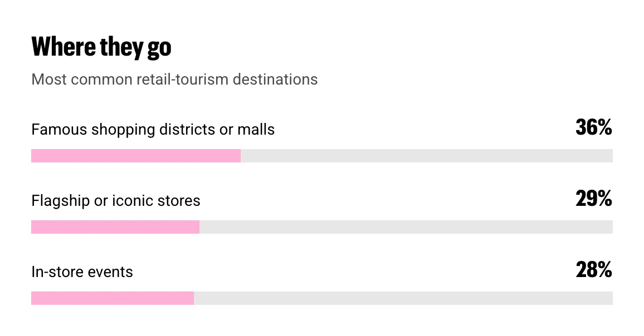This screenshot has width=644, height=336.
Task: Click the gray unfilled part of the 36% bar
Action: pos(427,156)
